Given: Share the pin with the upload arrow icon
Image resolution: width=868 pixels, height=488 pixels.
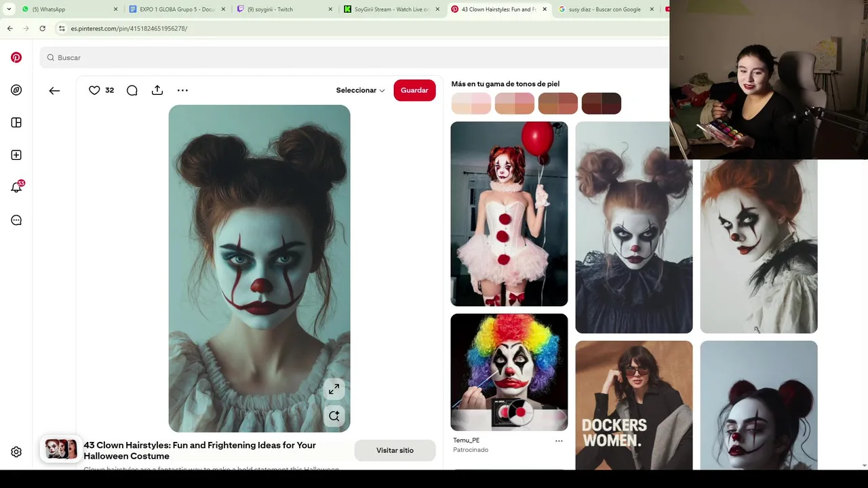Looking at the screenshot, I should pos(157,90).
